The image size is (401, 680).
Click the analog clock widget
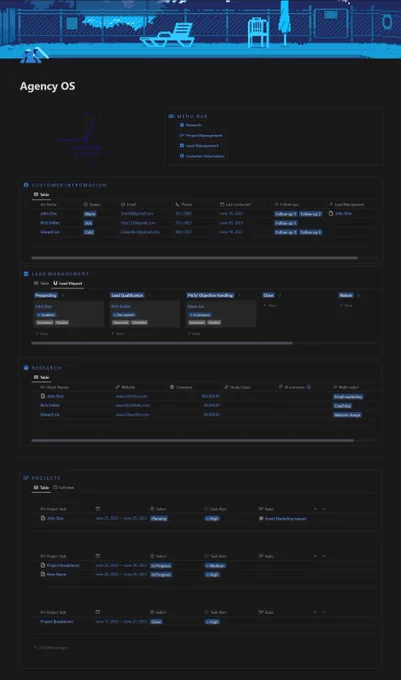86,140
